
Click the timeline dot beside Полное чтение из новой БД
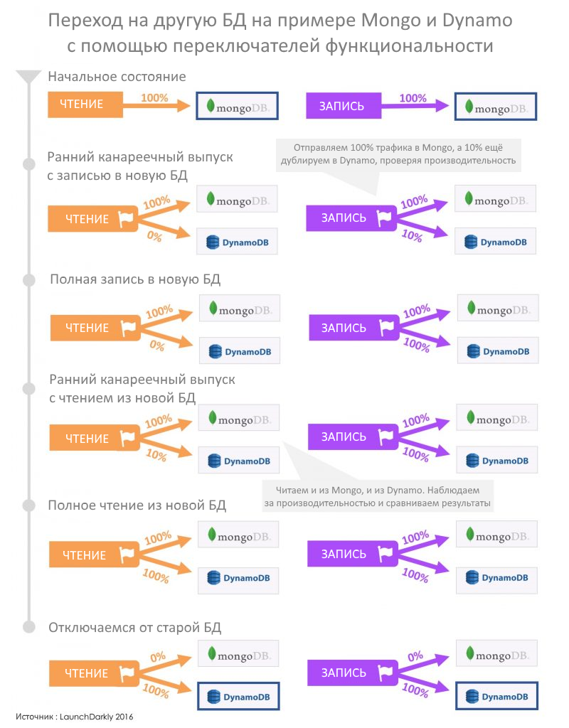click(29, 505)
